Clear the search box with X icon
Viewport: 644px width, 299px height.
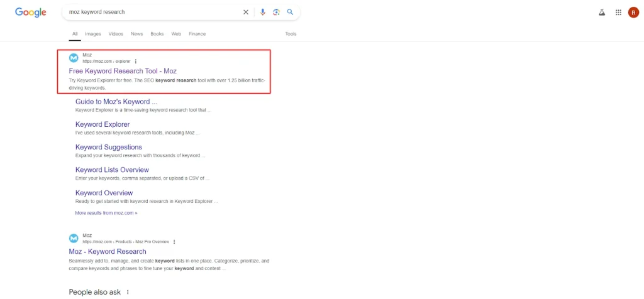click(x=246, y=13)
